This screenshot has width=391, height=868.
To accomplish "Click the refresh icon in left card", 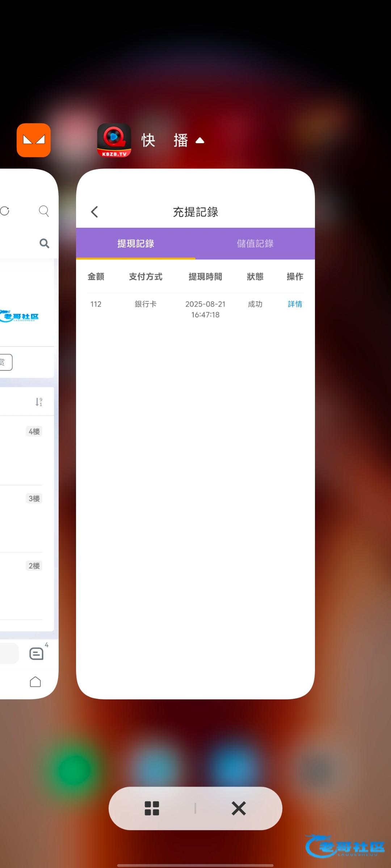I will coord(5,211).
